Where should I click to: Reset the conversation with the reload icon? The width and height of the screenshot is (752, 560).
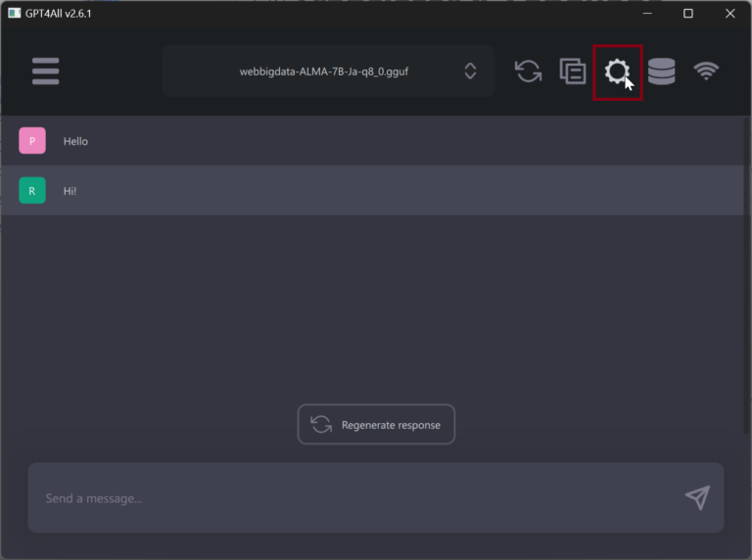click(x=528, y=71)
